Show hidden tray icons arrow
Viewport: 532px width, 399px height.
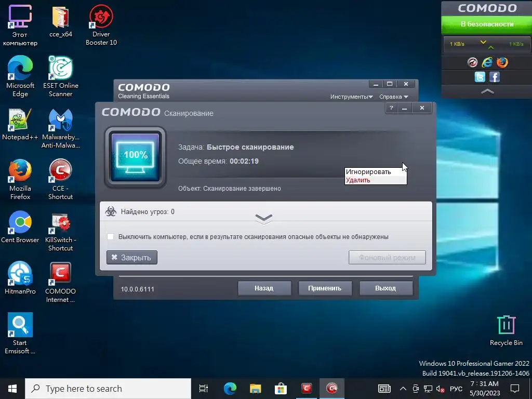click(403, 389)
